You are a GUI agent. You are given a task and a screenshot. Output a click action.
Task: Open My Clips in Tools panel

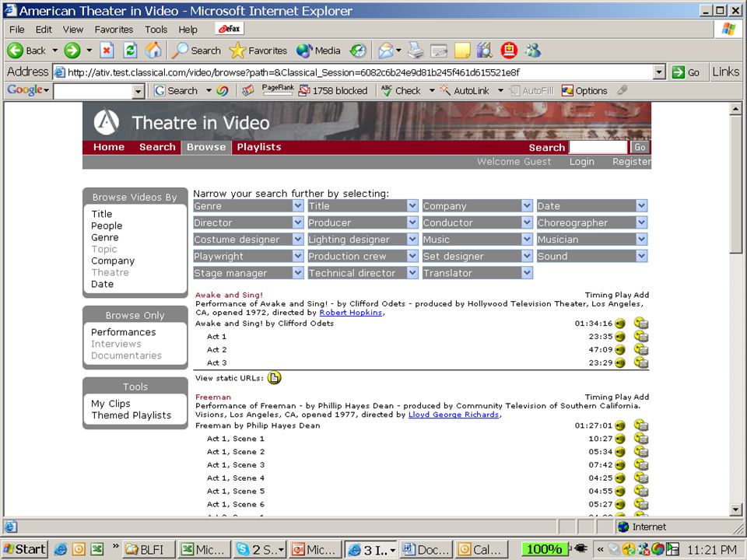(x=110, y=404)
